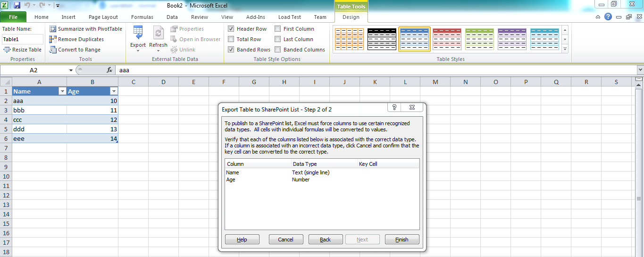The height and width of the screenshot is (257, 644).
Task: Switch to the Formulas tab
Action: click(x=142, y=17)
